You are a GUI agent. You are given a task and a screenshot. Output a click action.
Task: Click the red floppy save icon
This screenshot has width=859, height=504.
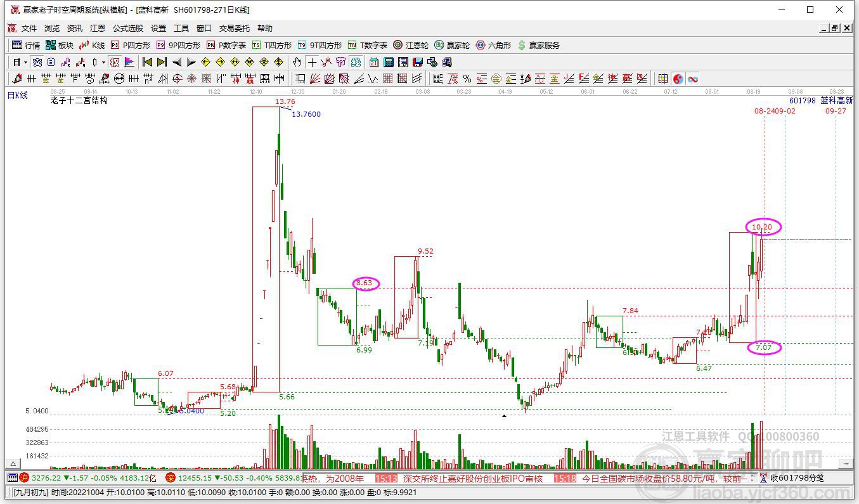418,62
